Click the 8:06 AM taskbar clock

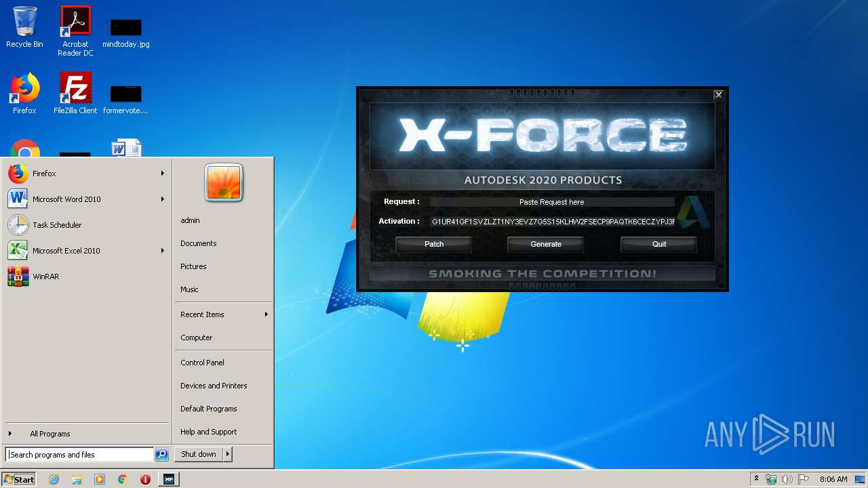click(x=833, y=479)
